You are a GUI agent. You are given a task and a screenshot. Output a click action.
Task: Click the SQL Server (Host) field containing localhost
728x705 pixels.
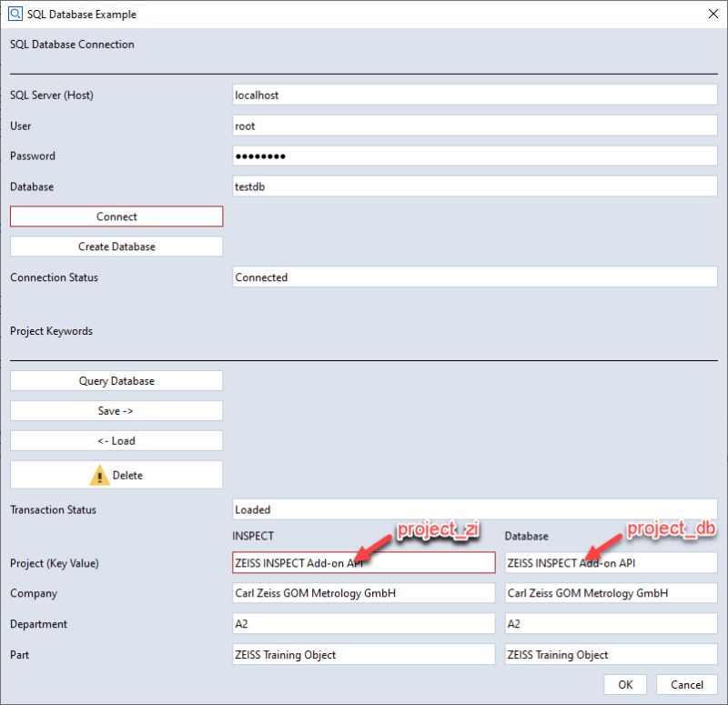[x=474, y=96]
